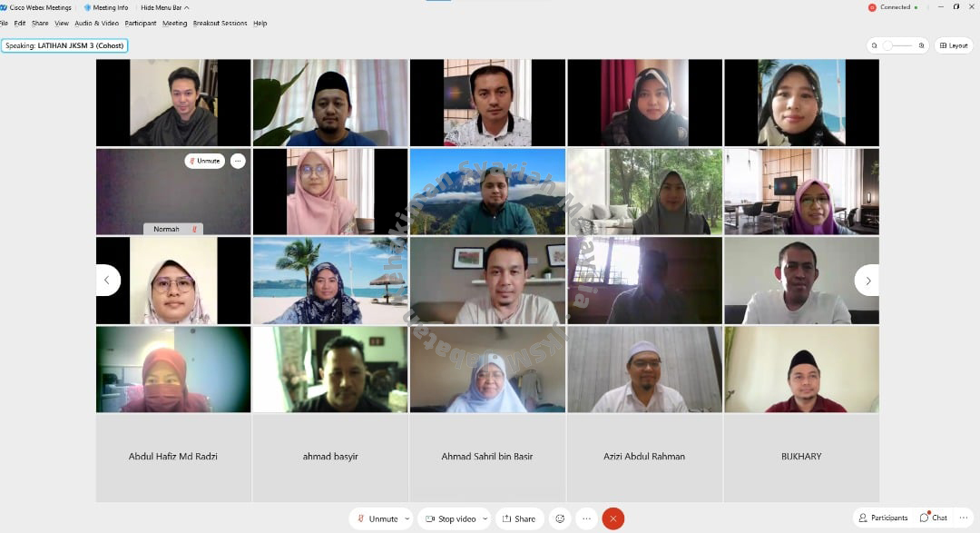Select the Abdul Hafiz Md Radzi participant tile
Screen dimensions: 980x533
pyautogui.click(x=173, y=458)
